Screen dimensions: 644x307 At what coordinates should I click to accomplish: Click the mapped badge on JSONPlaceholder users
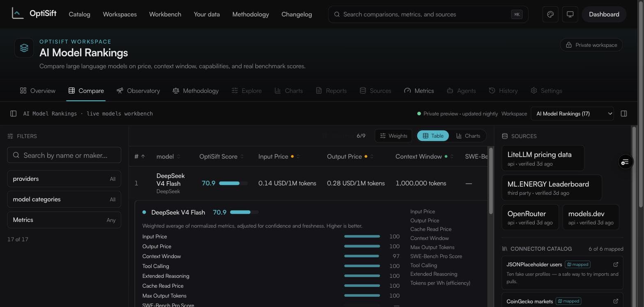tap(577, 264)
